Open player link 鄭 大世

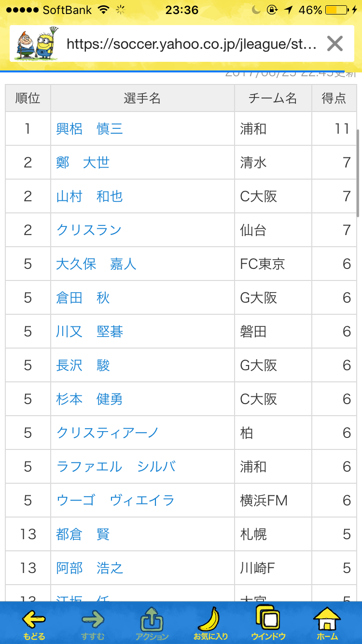click(x=83, y=163)
